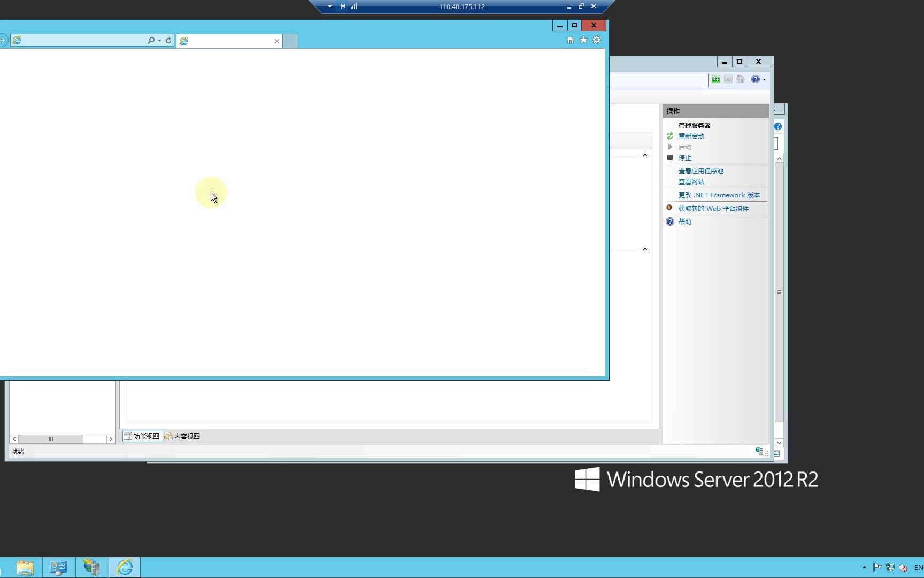Click 就绪 status bar text
924x578 pixels.
18,452
